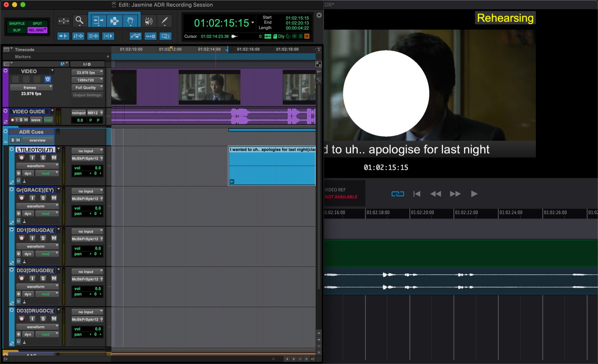Viewport: 598px width, 364px height.
Task: Open the 23.976 fps frame rate dropdown
Action: (87, 72)
